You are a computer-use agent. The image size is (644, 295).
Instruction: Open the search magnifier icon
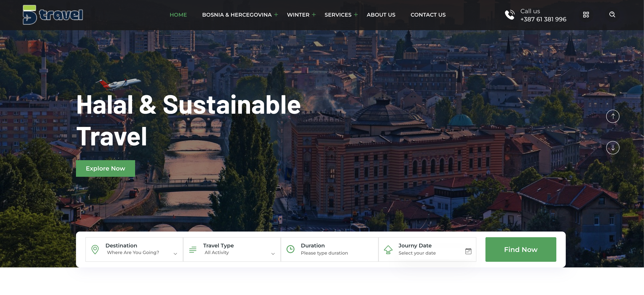coord(612,14)
